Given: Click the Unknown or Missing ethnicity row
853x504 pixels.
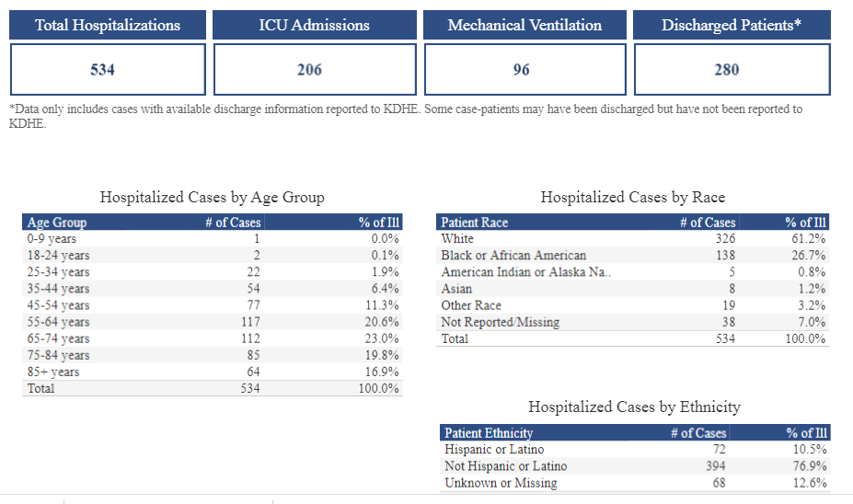Looking at the screenshot, I should 500,483.
